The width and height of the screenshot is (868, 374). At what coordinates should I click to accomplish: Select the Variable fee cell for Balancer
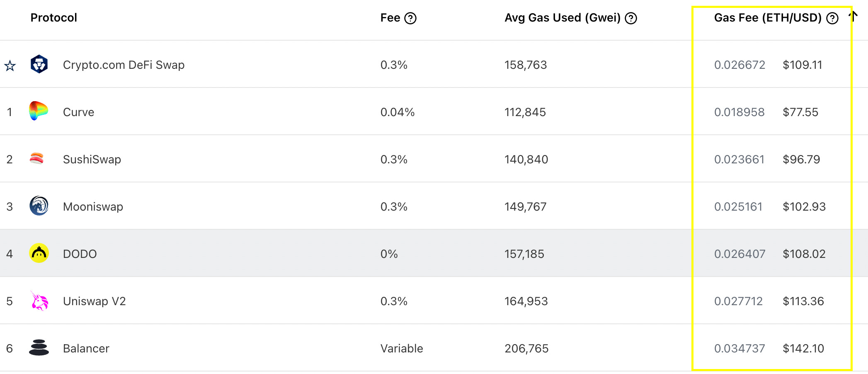click(402, 348)
